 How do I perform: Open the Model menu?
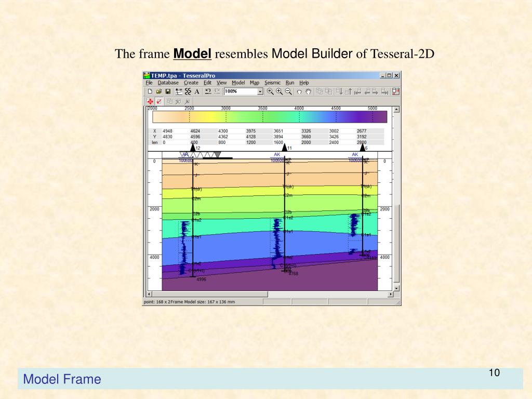coord(238,83)
